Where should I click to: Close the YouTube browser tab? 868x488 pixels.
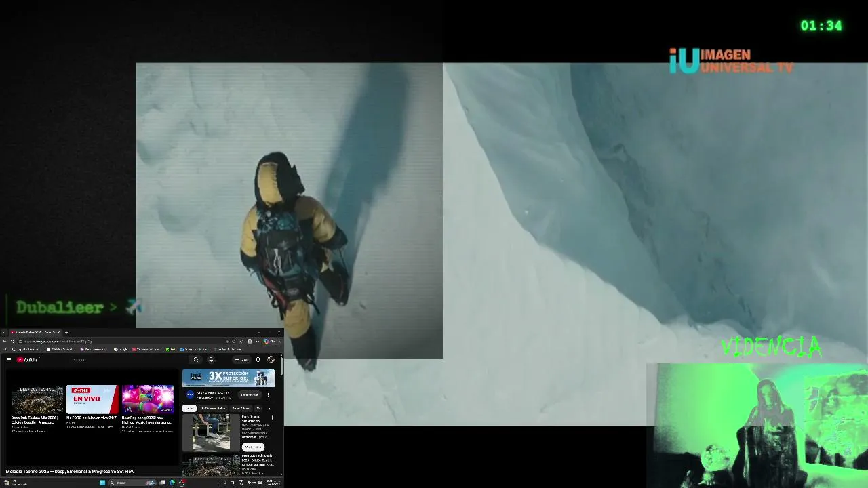coord(58,332)
